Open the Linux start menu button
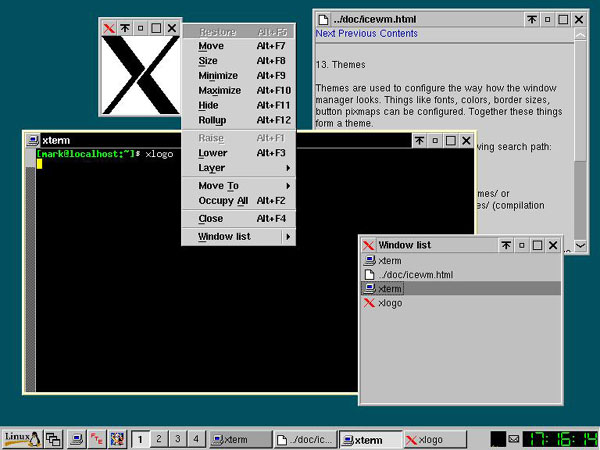This screenshot has width=600, height=450. click(22, 439)
